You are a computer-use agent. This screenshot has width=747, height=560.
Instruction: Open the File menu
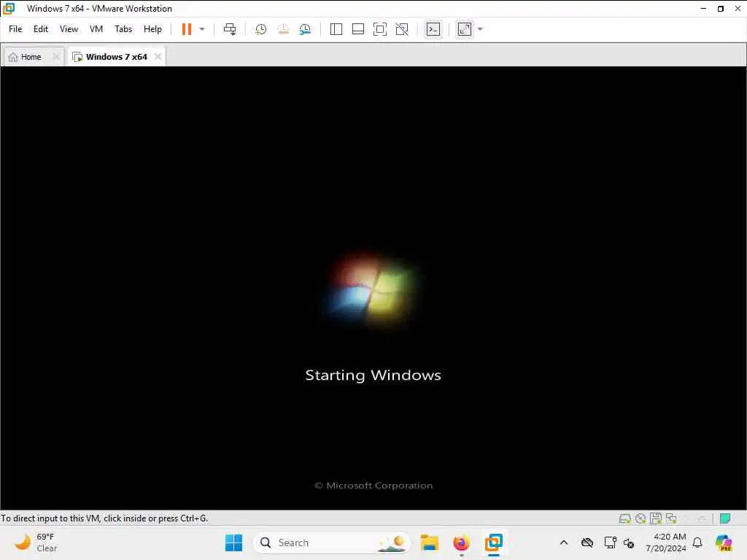point(15,29)
